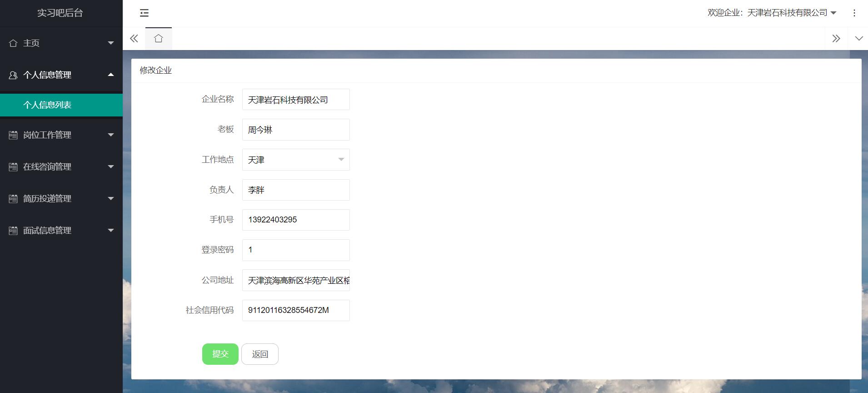This screenshot has width=868, height=393.
Task: Open the 天津岩石科技有限公司 user dropdown
Action: tap(772, 13)
